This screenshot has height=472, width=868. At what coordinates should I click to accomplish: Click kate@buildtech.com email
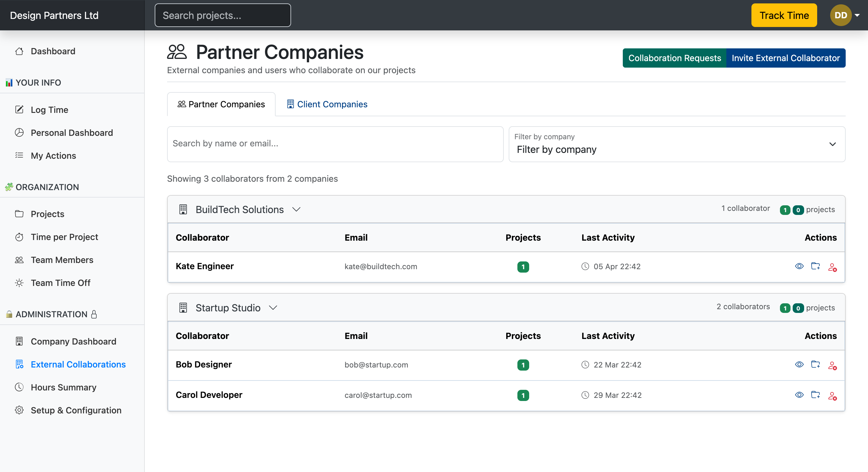[x=381, y=266]
